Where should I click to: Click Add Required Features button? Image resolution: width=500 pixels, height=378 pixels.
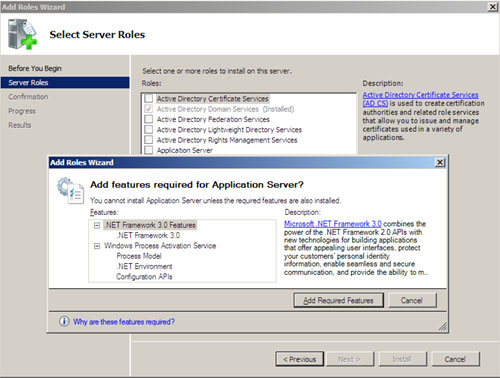[x=338, y=300]
